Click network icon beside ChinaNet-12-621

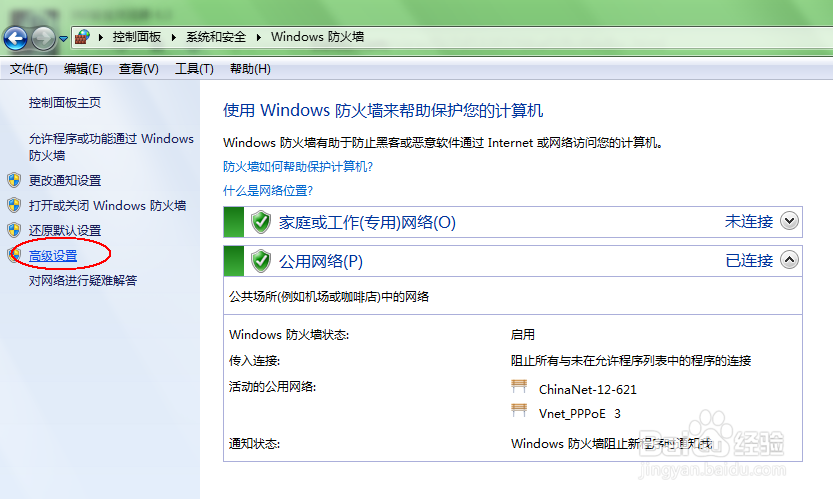tap(519, 386)
